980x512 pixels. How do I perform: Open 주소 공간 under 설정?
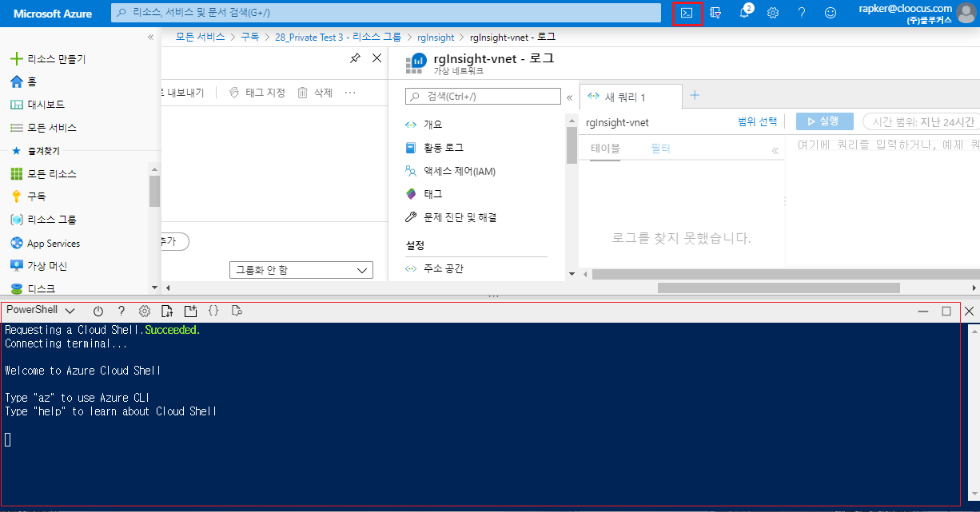click(434, 268)
